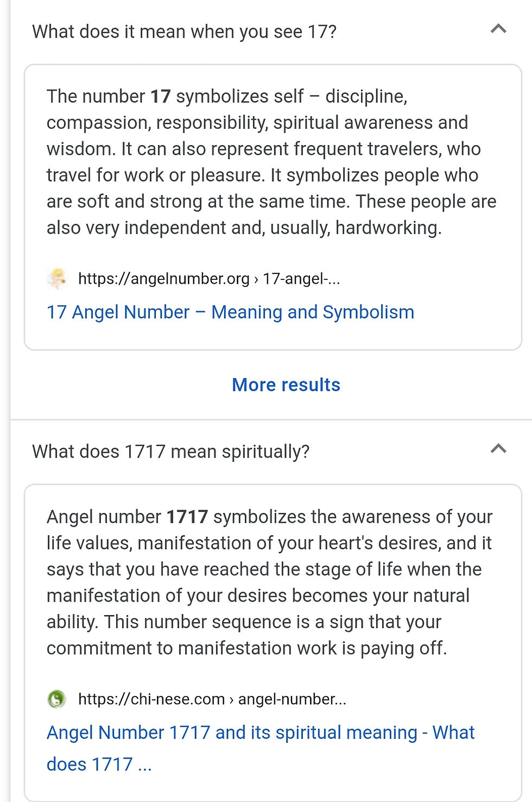Open the "Angel Number 1717" result title link
This screenshot has height=802, width=532.
[x=261, y=732]
